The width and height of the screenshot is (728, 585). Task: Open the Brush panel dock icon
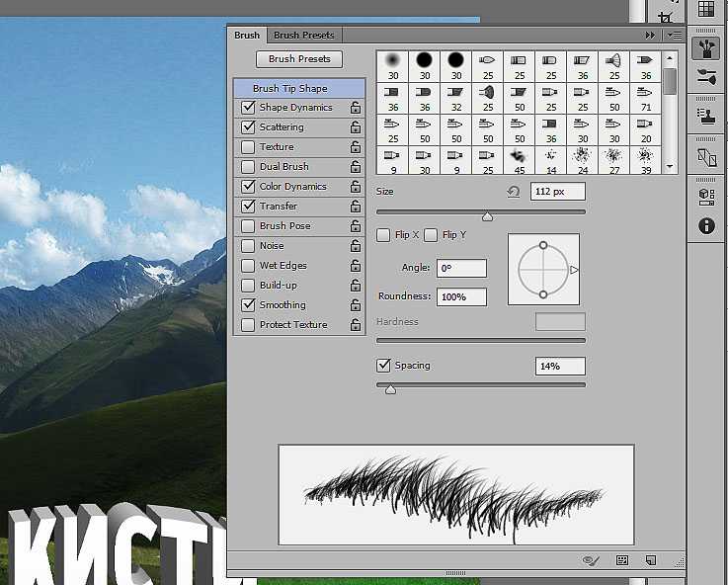[x=706, y=47]
